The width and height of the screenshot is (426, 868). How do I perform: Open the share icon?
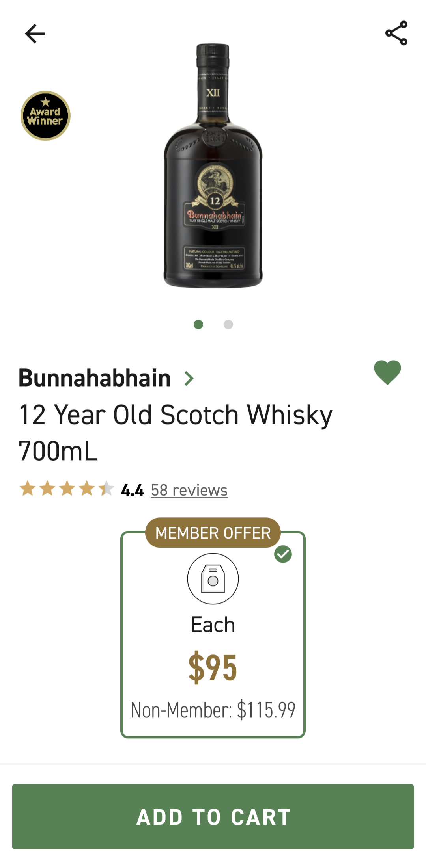[396, 33]
